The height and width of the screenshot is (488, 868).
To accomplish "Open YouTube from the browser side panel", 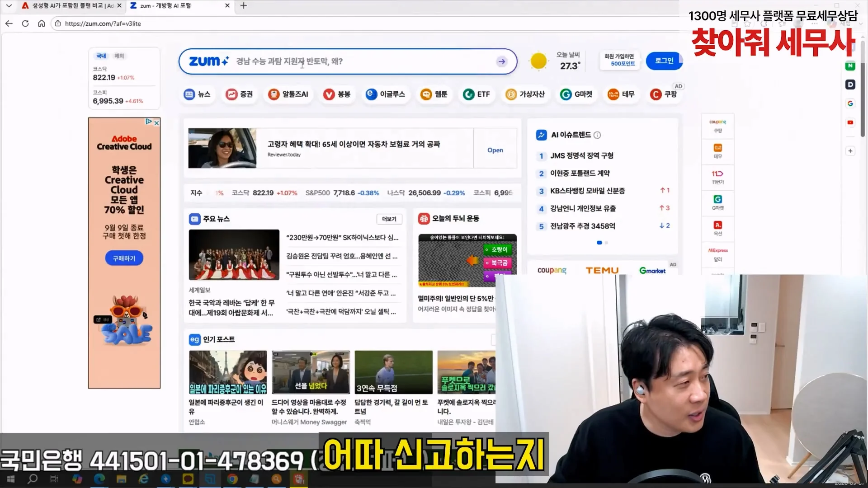I will (850, 122).
